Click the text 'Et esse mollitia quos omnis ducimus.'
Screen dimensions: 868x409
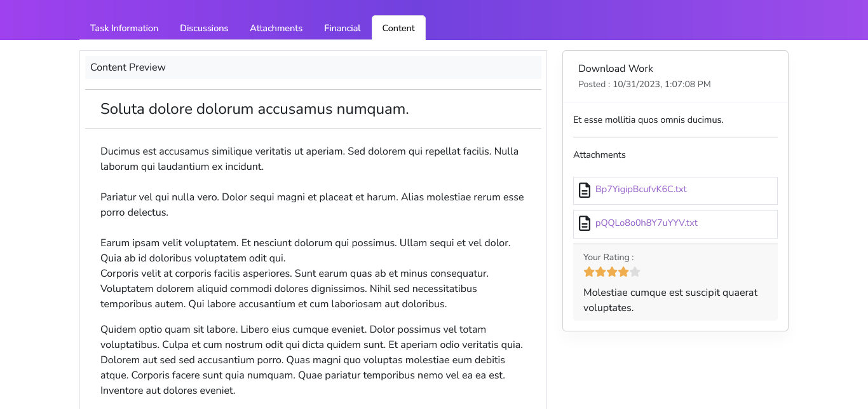(x=648, y=120)
